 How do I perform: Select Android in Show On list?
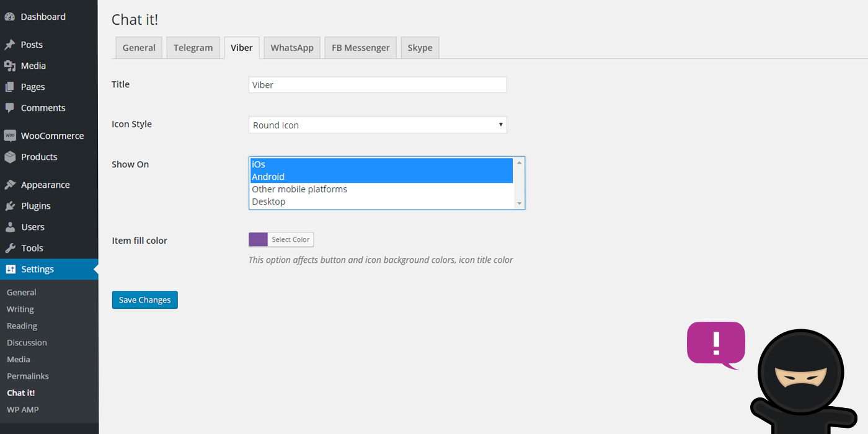pos(381,177)
